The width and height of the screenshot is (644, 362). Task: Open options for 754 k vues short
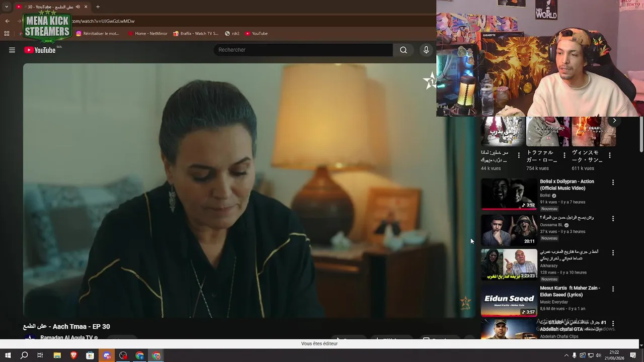coord(564,156)
